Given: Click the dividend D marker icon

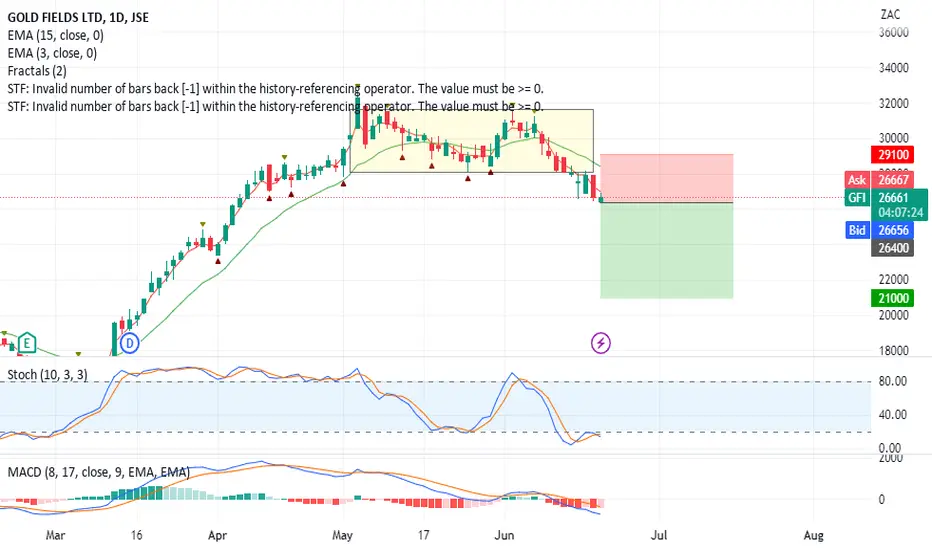Looking at the screenshot, I should pyautogui.click(x=130, y=343).
